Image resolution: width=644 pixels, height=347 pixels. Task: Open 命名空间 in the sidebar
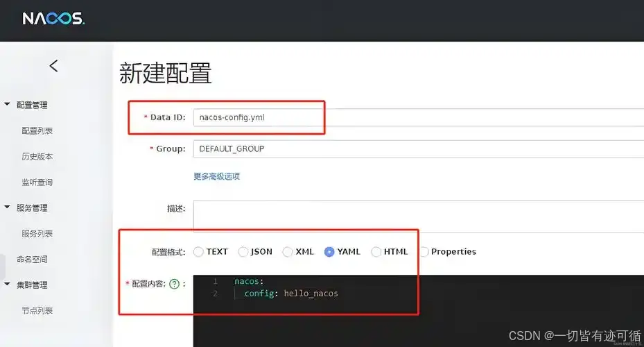click(32, 260)
